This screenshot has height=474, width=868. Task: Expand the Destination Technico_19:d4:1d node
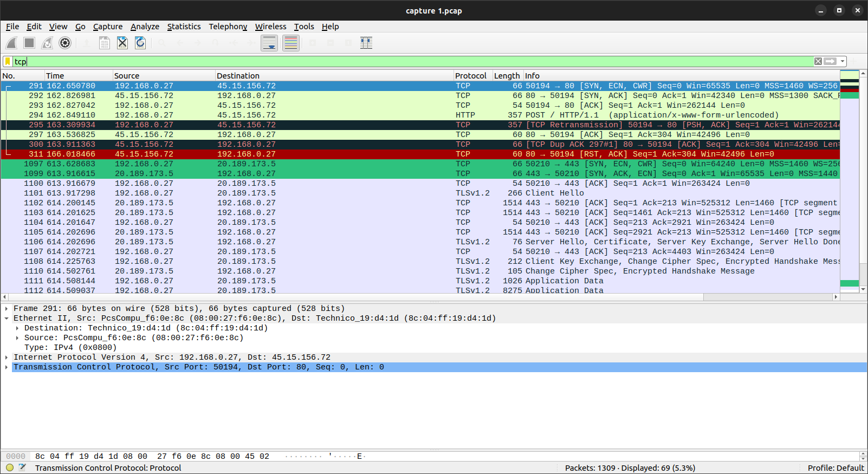[17, 328]
